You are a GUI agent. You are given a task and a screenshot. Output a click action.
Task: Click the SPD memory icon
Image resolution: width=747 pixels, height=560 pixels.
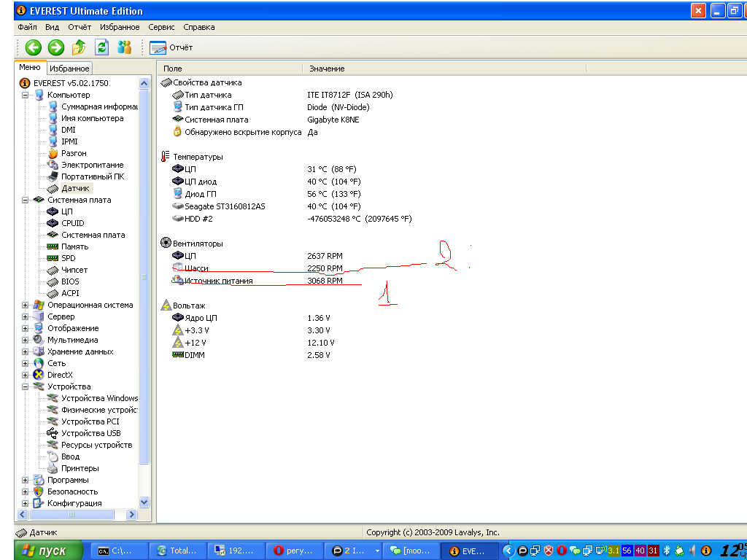53,258
